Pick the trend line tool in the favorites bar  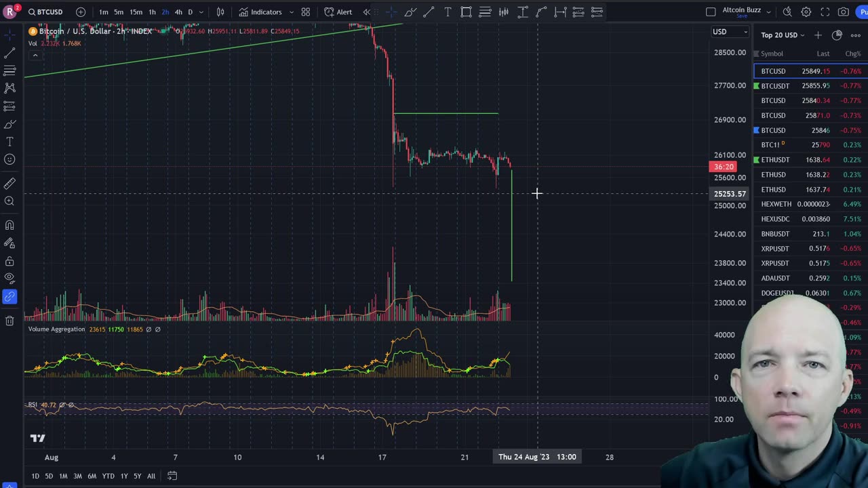point(429,12)
